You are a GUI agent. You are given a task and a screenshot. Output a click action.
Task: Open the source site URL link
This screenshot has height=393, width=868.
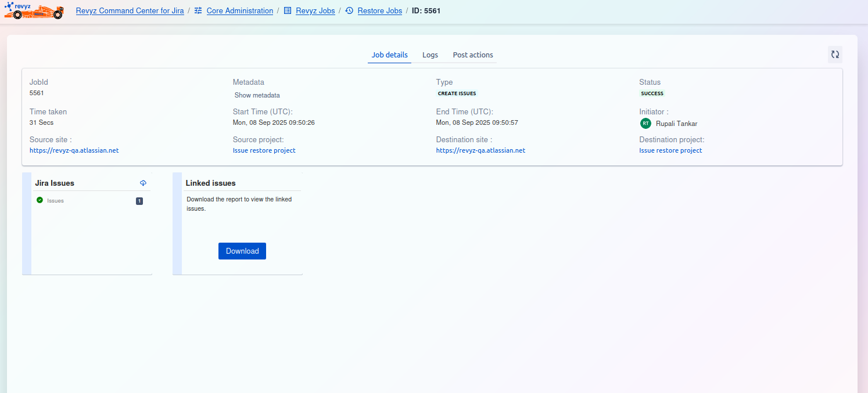coord(74,150)
